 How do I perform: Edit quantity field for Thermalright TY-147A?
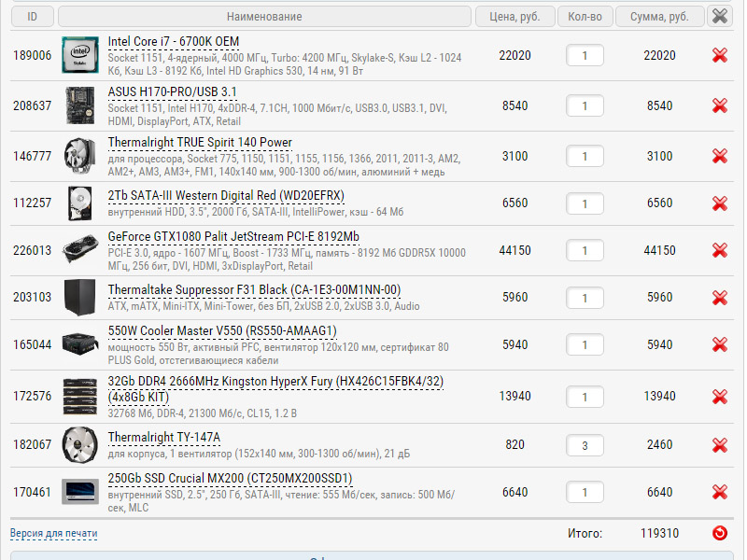coord(585,446)
